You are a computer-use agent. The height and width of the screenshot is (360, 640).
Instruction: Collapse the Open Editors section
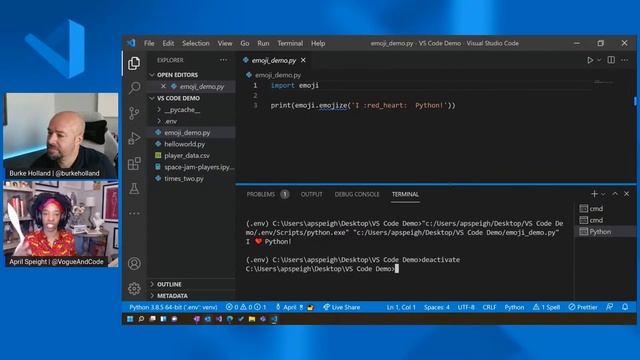[191, 75]
